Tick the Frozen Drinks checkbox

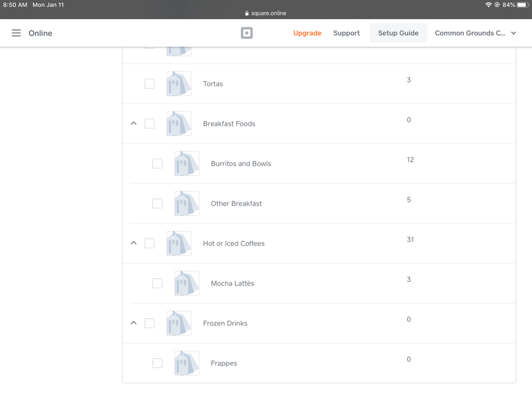point(150,323)
